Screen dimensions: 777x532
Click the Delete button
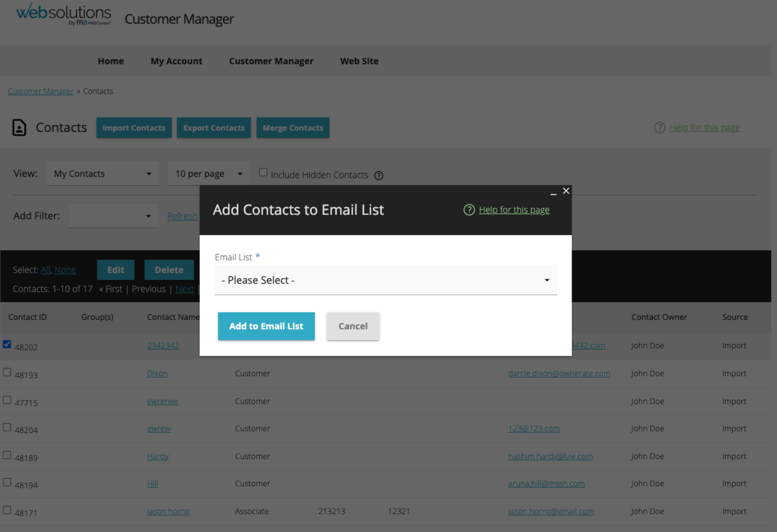tap(169, 270)
